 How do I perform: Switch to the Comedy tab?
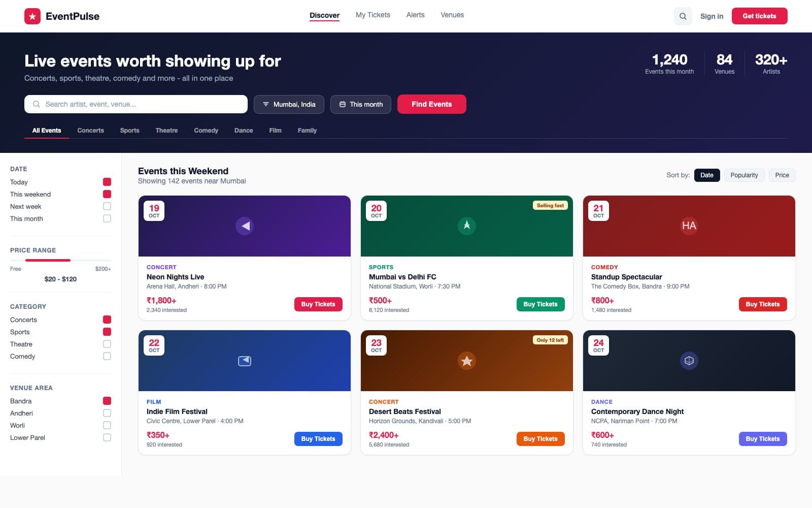pos(206,131)
